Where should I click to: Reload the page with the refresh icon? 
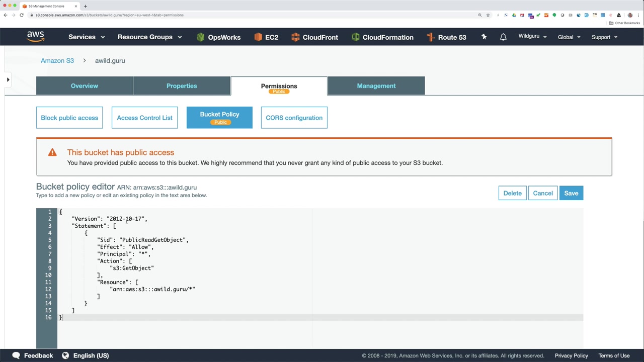click(x=22, y=15)
